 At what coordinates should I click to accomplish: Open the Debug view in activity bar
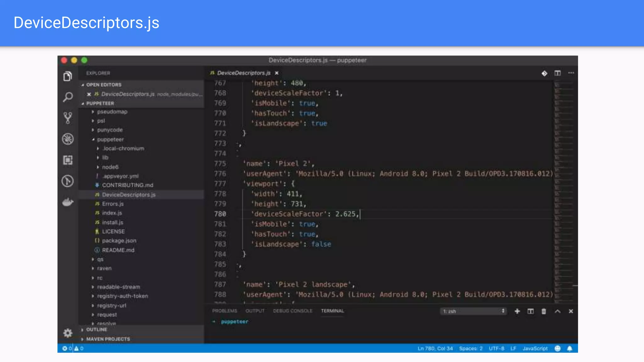pyautogui.click(x=68, y=139)
